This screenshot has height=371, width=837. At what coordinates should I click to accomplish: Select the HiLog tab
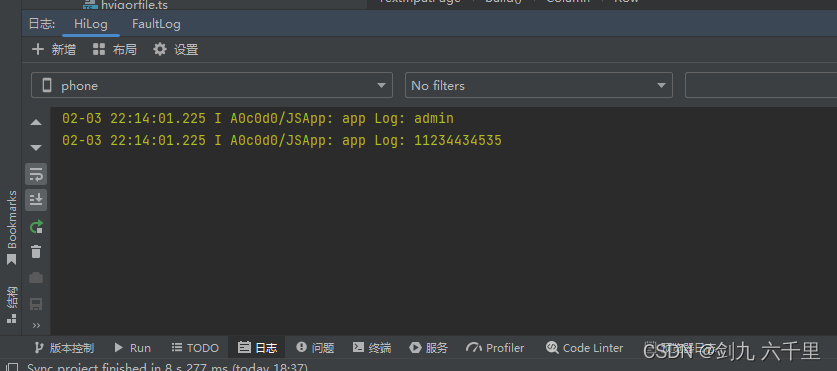click(x=91, y=24)
